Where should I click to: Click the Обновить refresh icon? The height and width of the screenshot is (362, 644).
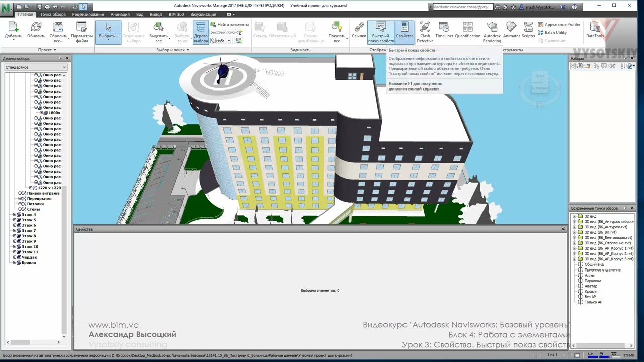(36, 28)
